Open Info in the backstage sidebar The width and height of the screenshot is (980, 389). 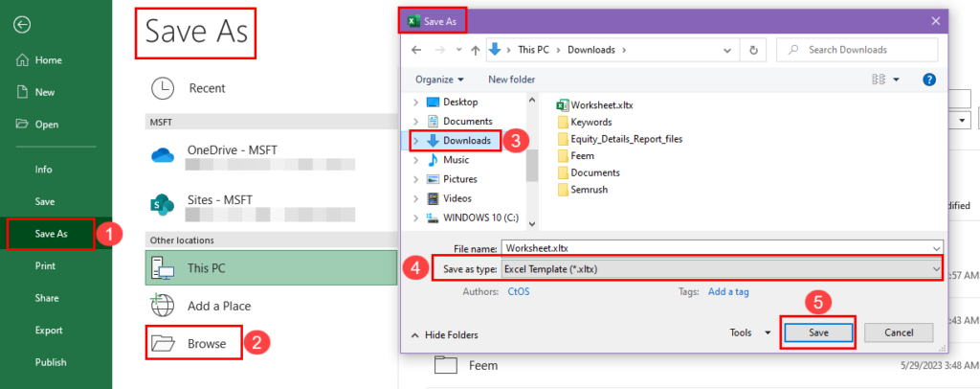[x=44, y=170]
